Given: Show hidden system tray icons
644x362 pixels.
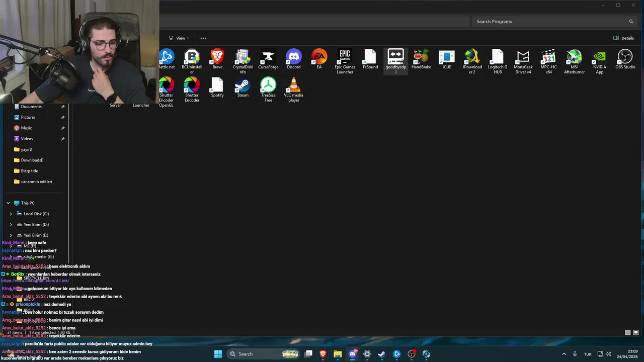Looking at the screenshot, I should point(564,354).
